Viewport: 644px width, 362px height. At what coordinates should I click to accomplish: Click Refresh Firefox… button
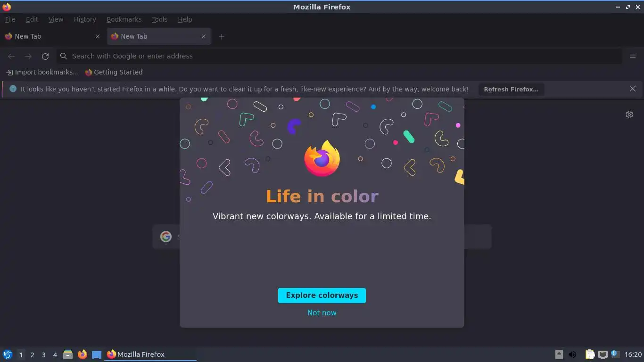point(511,89)
